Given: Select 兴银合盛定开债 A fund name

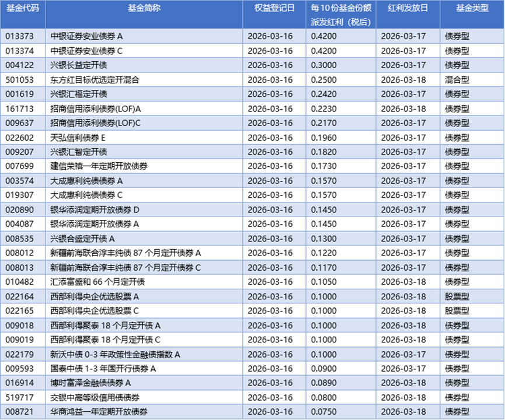Looking at the screenshot, I should tap(82, 239).
